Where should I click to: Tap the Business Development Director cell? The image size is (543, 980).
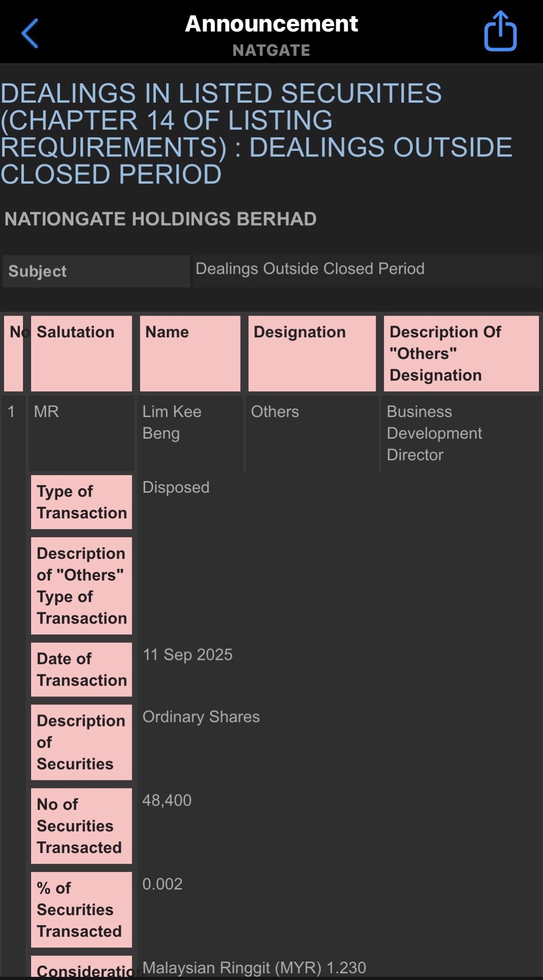pyautogui.click(x=434, y=433)
